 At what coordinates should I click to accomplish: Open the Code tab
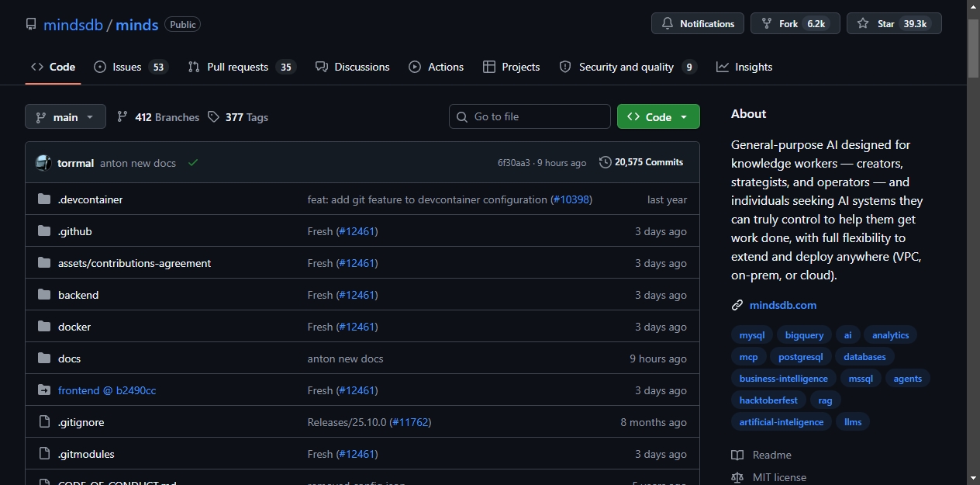[x=53, y=67]
